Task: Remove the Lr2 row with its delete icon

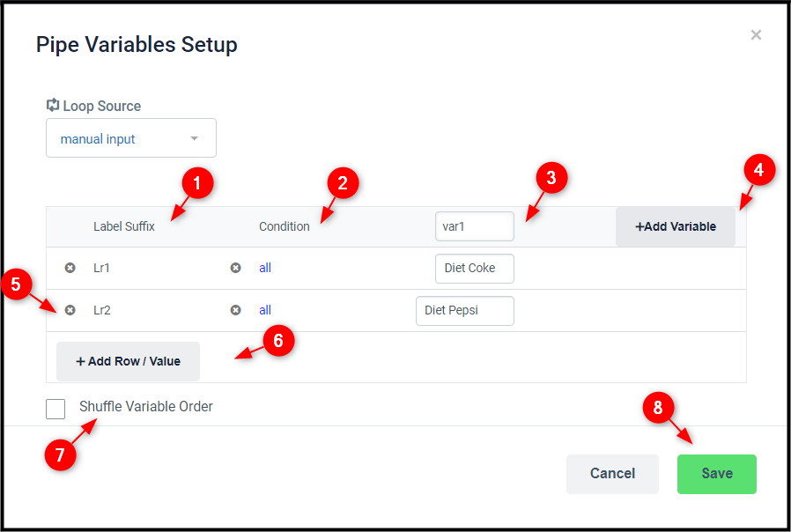Action: coord(70,310)
